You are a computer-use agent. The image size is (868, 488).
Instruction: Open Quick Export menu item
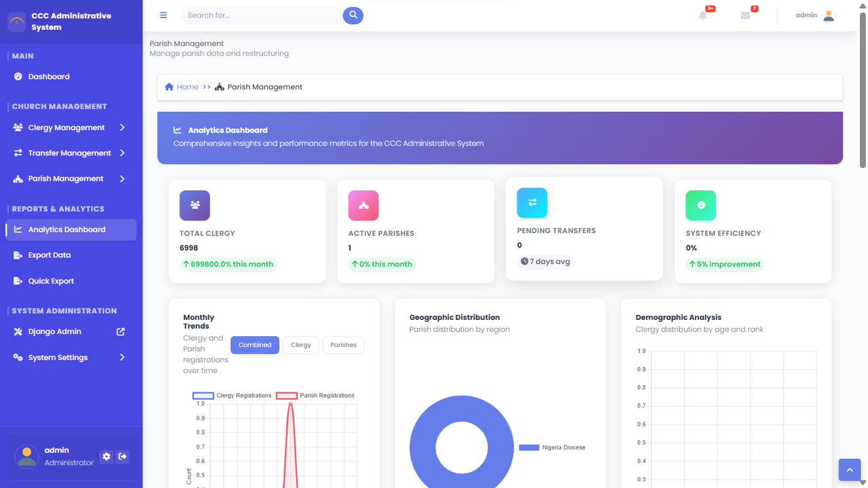click(x=71, y=281)
